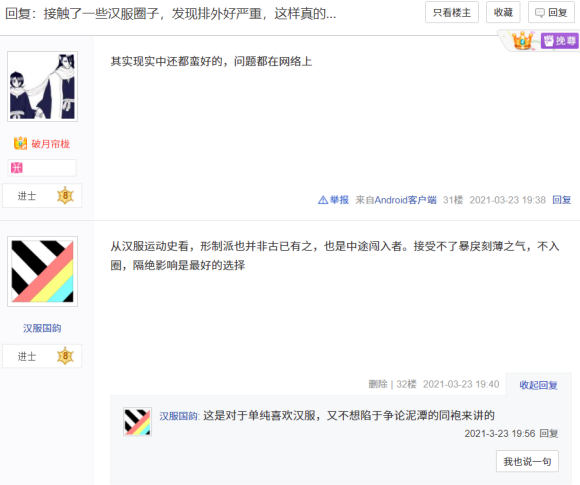Click small 汉服国韵 avatar in the sub-reply
The height and width of the screenshot is (485, 580).
click(x=137, y=422)
